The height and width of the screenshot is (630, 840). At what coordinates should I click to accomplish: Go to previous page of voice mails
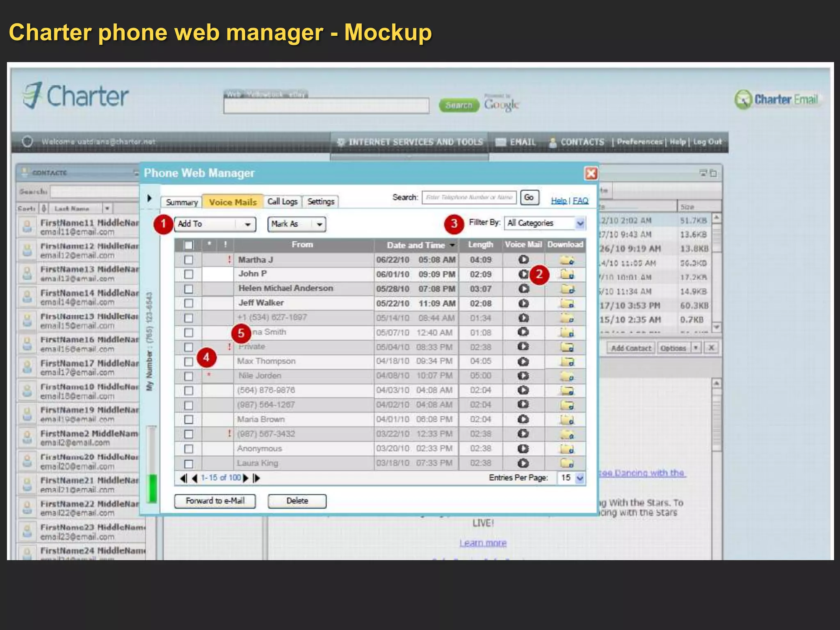click(194, 478)
